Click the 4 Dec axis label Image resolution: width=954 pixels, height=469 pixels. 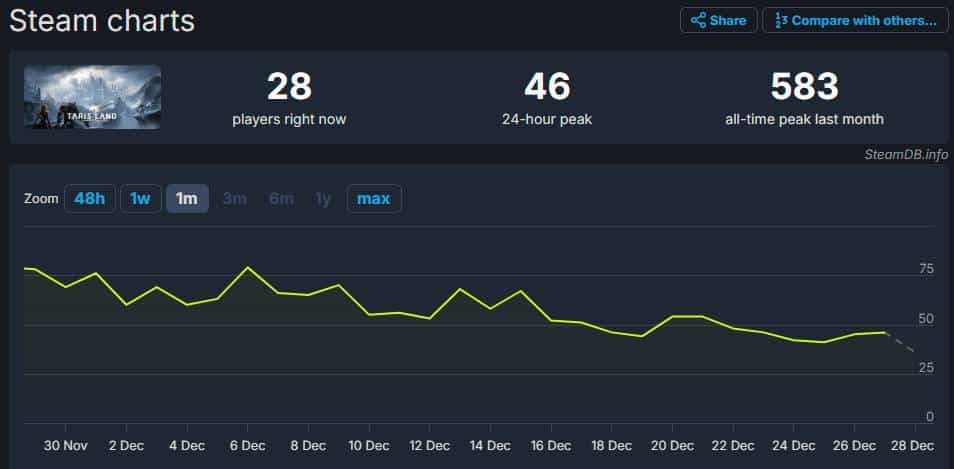187,446
